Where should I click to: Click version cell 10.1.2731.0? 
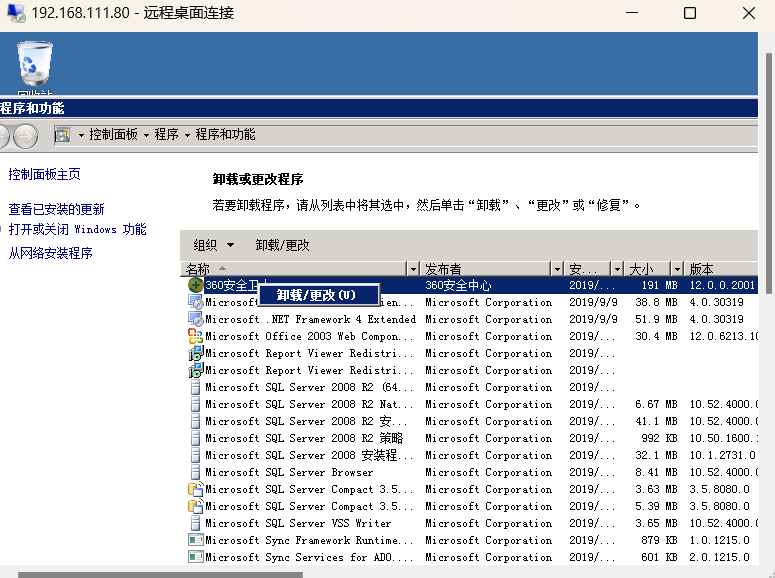pos(722,455)
